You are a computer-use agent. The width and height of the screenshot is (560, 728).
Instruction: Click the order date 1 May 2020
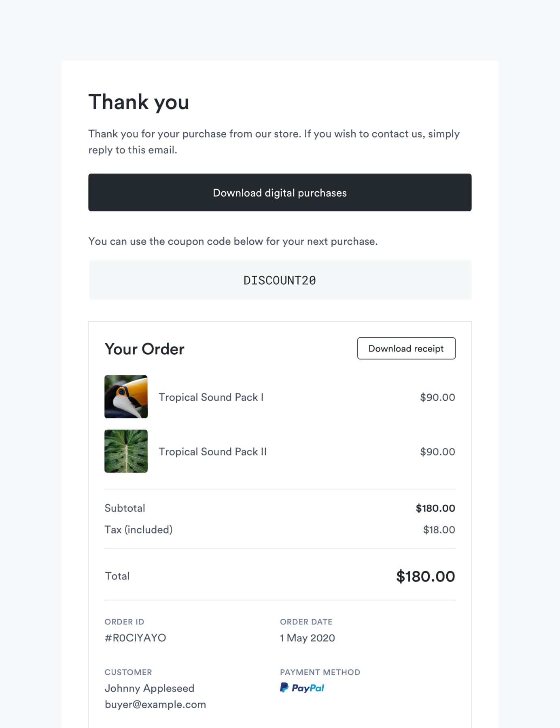[x=308, y=638]
